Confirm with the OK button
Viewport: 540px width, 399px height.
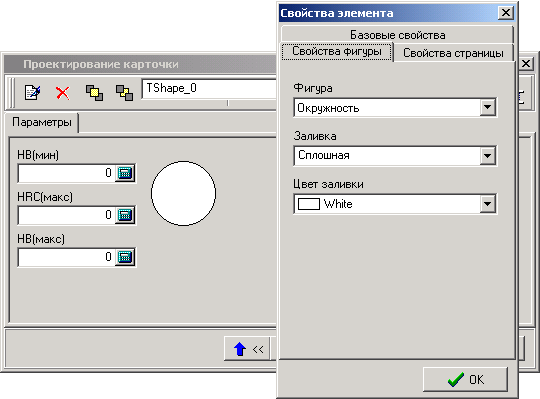point(465,379)
